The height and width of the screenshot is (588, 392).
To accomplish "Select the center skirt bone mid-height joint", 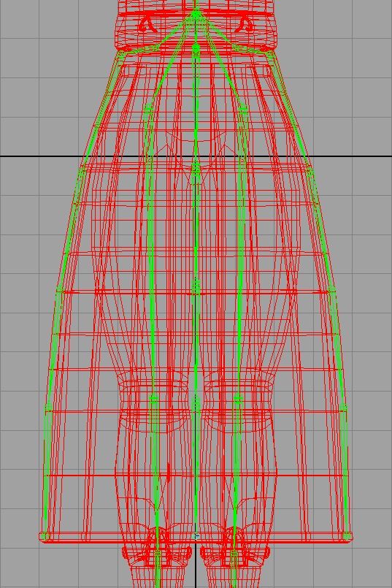I will (196, 286).
